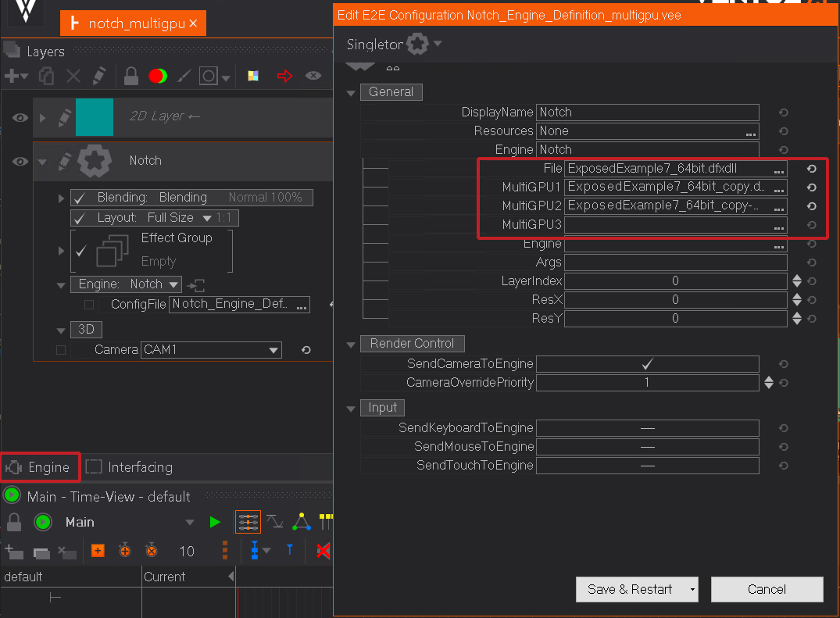Hide the Notch layer using eye icon
840x618 pixels.
click(x=20, y=161)
